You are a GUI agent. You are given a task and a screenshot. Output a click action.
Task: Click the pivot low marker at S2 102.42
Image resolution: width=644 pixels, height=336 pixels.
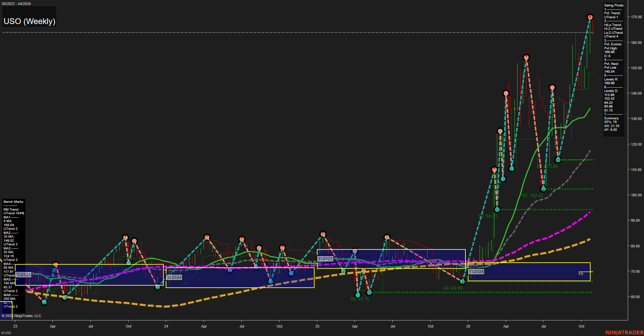(544, 189)
